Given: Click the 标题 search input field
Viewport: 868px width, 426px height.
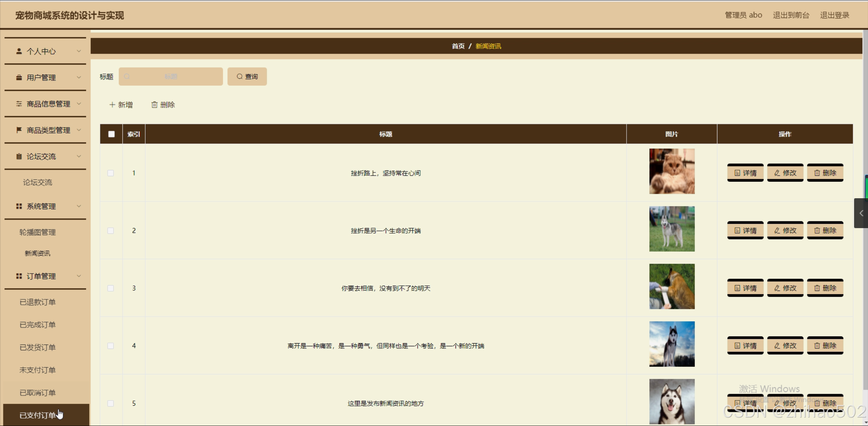Looking at the screenshot, I should tap(171, 77).
